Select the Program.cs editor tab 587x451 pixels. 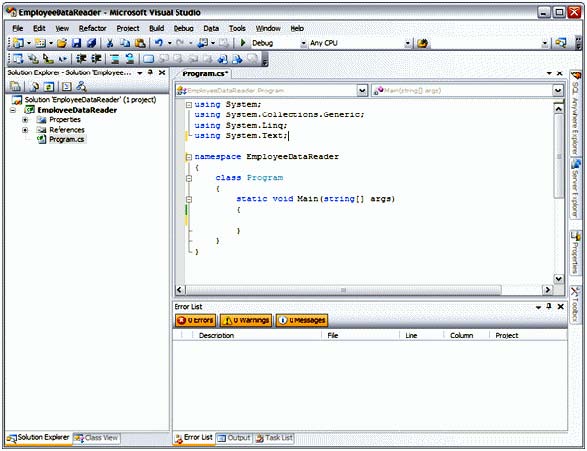(205, 74)
